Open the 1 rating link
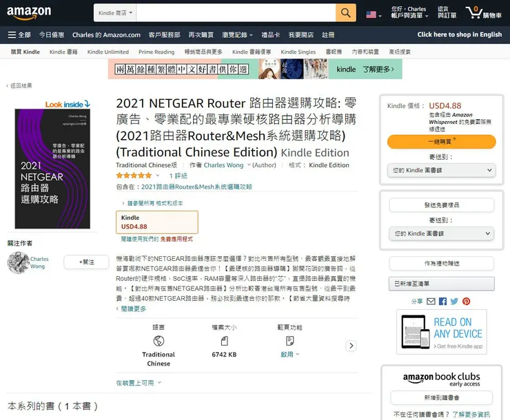This screenshot has height=420, width=510. [x=178, y=176]
